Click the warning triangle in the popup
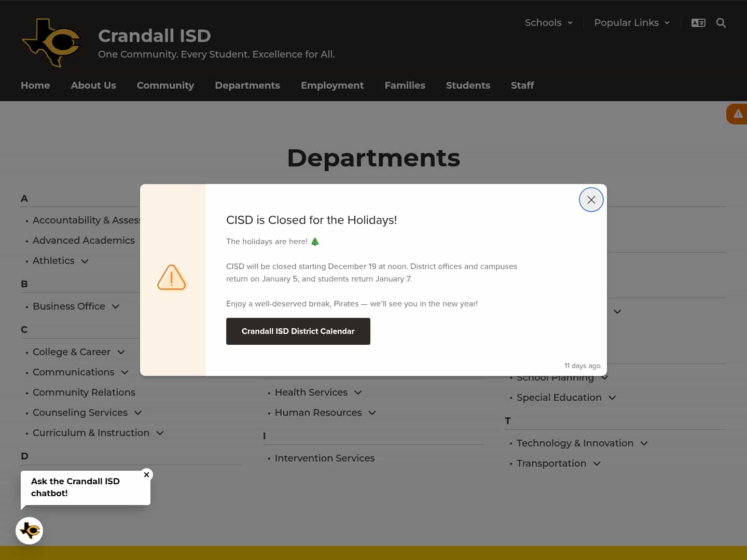The image size is (747, 560). click(172, 277)
